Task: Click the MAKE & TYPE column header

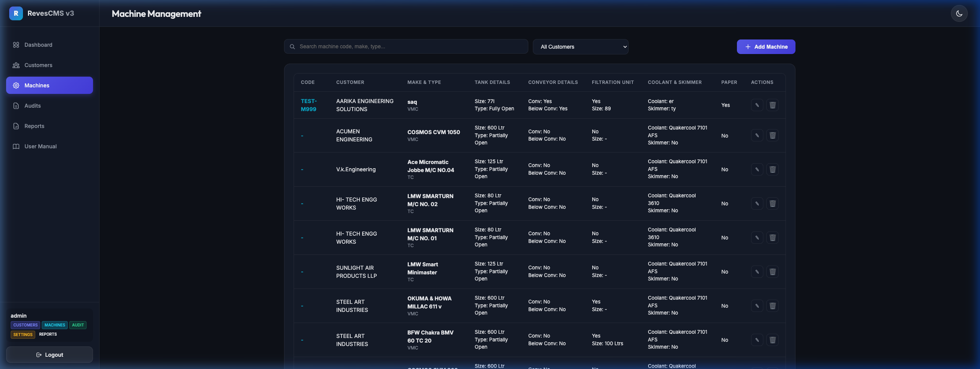Action: [424, 82]
